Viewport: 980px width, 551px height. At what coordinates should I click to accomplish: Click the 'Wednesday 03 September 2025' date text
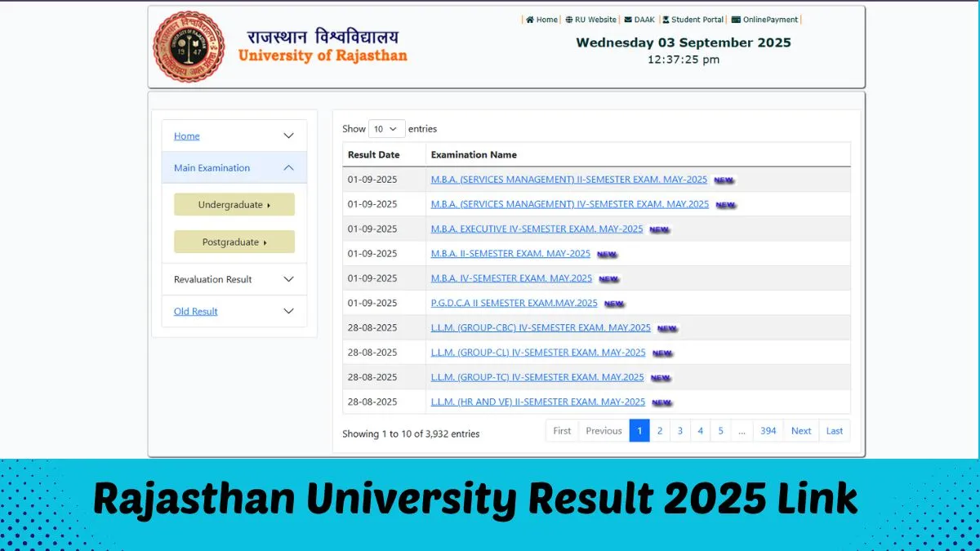point(684,42)
